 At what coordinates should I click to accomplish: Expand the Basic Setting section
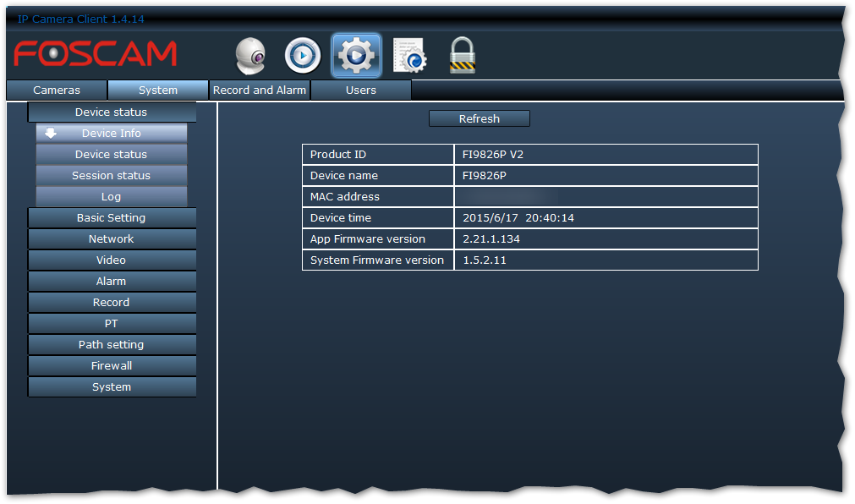[112, 217]
